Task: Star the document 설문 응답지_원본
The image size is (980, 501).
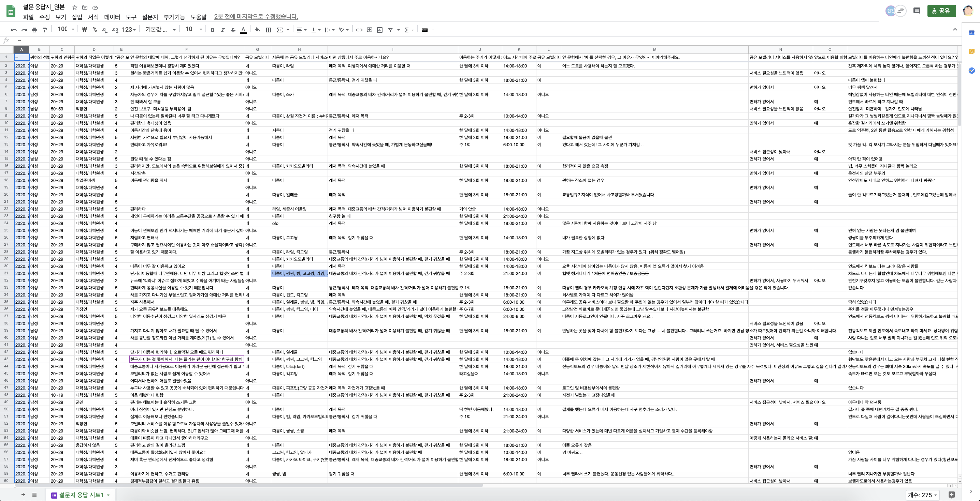Action: [x=75, y=7]
